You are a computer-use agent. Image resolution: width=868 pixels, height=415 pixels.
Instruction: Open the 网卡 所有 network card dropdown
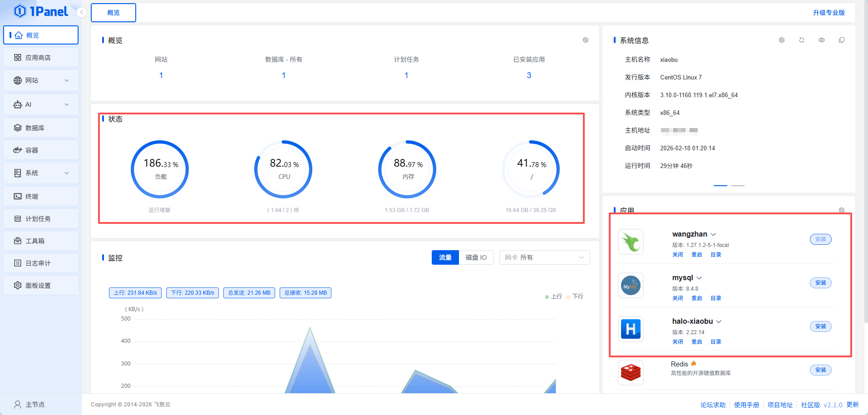point(544,257)
